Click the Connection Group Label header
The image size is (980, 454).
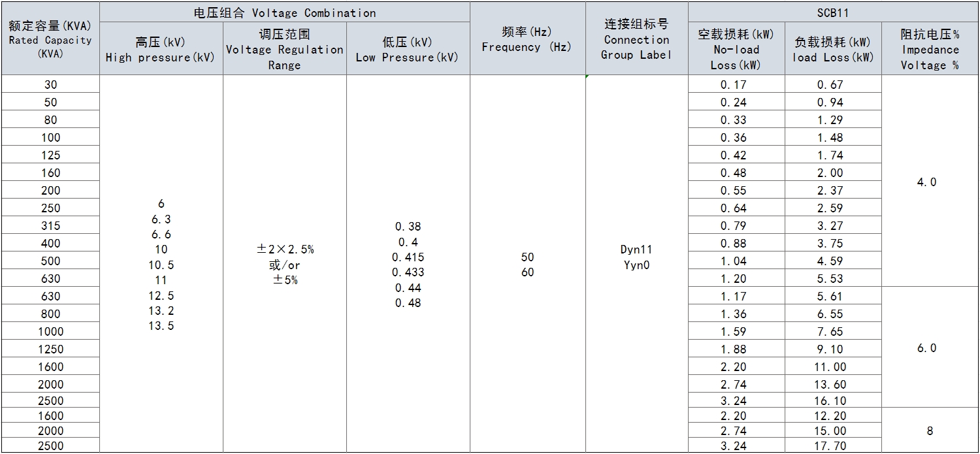(636, 39)
